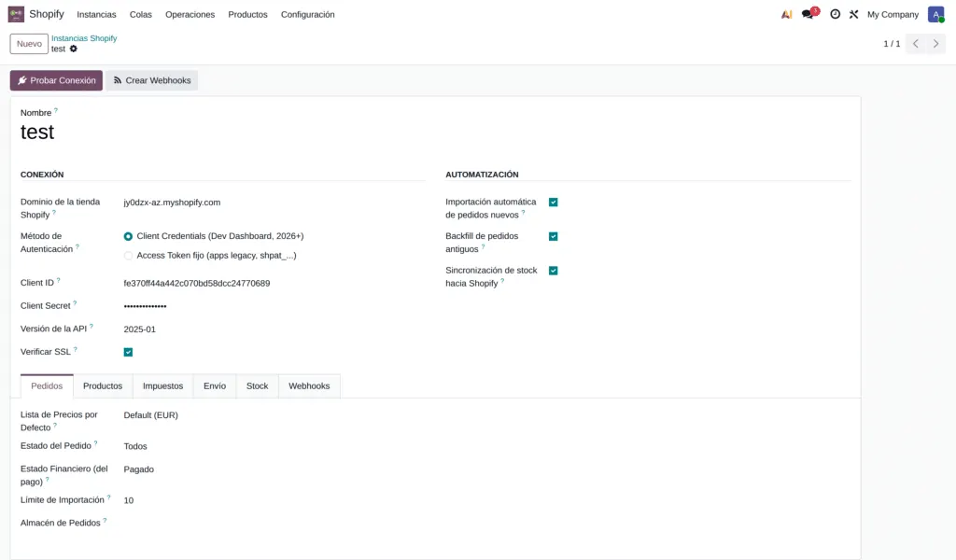The height and width of the screenshot is (560, 956).
Task: Click the Probar Conexión button
Action: coord(56,80)
